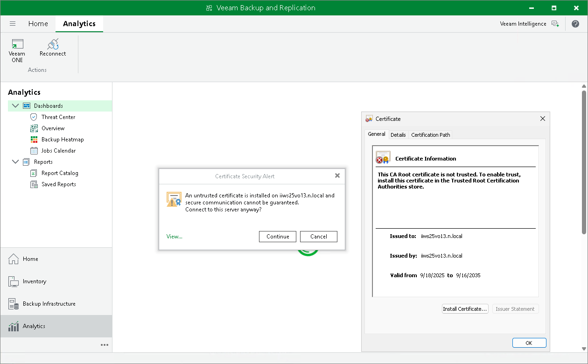This screenshot has height=364, width=588.
Task: Select Jobs Calendar in the tree
Action: 58,151
